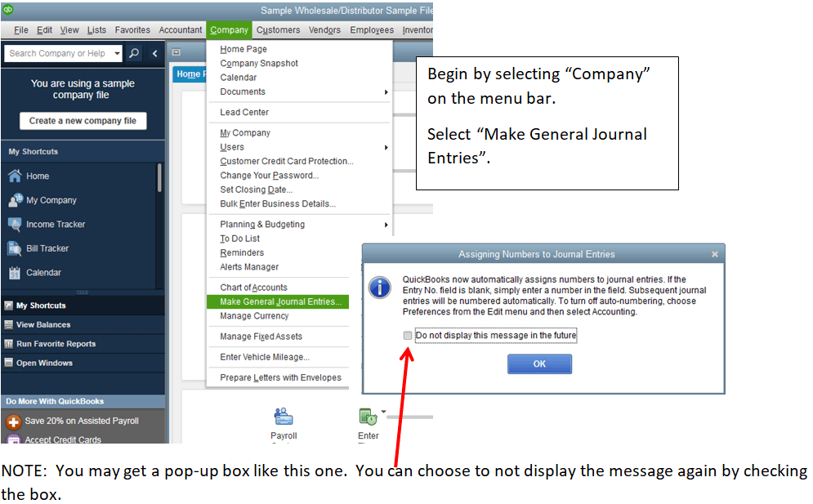Screen dimensions: 813x504
Task: Check 'Do not display this message' box
Action: pyautogui.click(x=408, y=336)
